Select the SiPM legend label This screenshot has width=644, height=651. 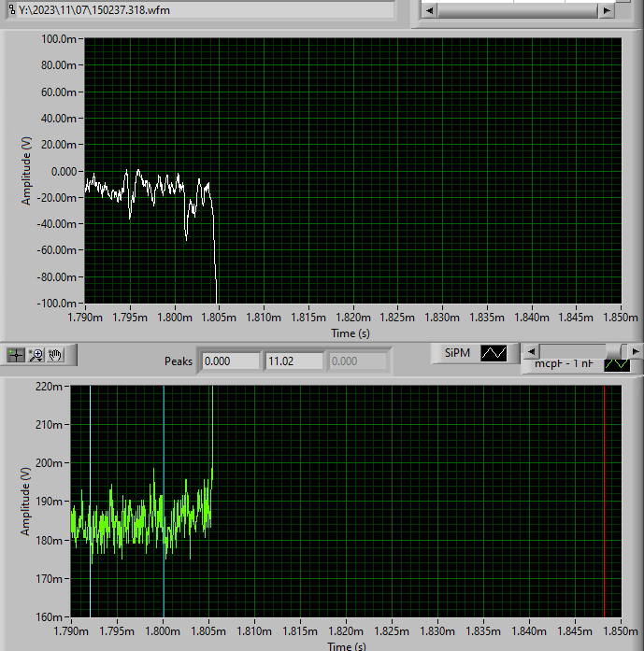coord(457,353)
